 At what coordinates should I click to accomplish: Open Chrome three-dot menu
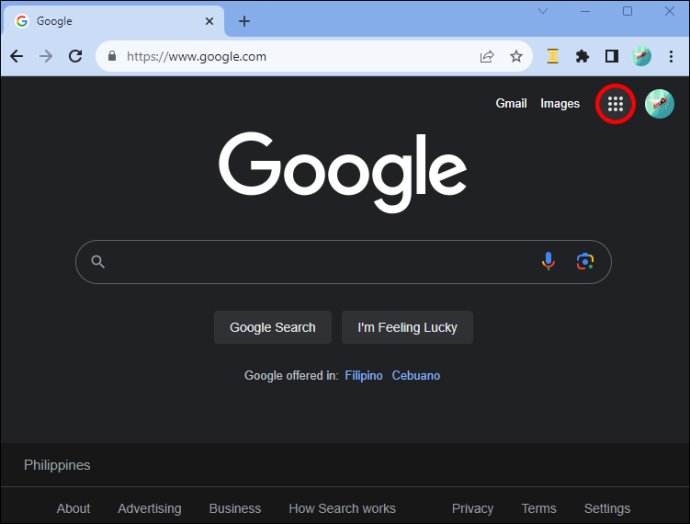click(x=671, y=56)
